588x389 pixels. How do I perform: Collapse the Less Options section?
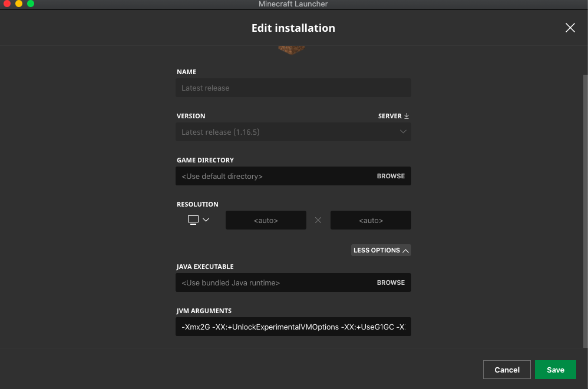click(x=381, y=250)
